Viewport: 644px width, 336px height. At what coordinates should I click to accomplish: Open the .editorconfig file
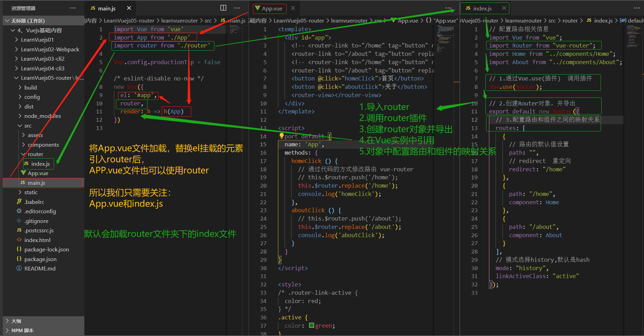click(x=43, y=211)
